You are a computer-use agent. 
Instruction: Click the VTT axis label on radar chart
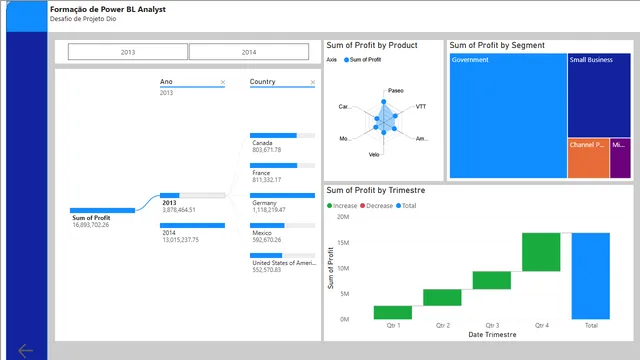pyautogui.click(x=421, y=107)
